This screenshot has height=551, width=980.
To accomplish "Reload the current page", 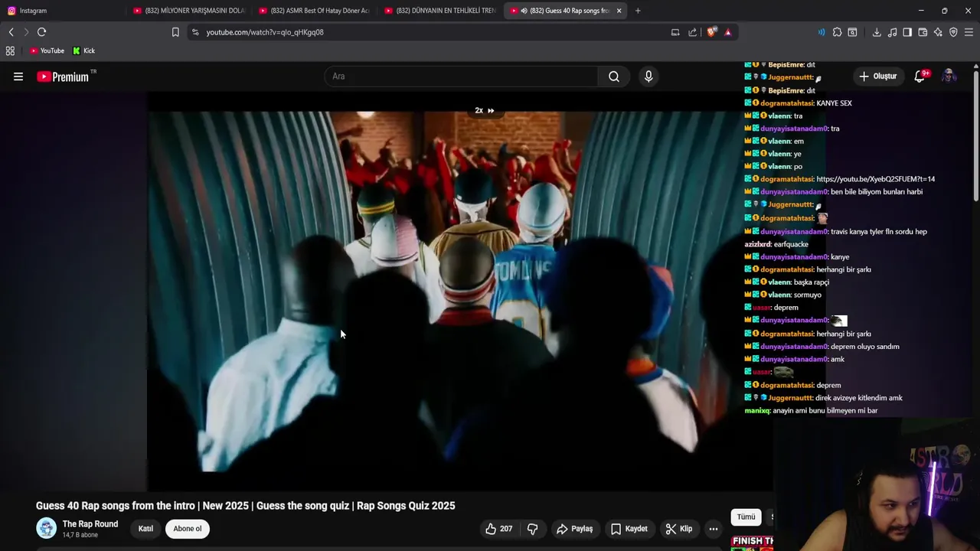I will 41,32.
